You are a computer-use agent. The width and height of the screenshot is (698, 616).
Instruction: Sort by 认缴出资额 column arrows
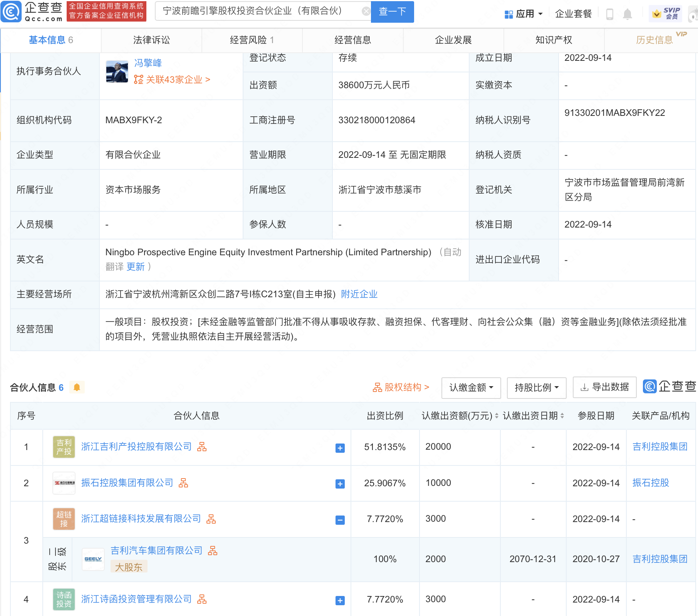coord(497,416)
